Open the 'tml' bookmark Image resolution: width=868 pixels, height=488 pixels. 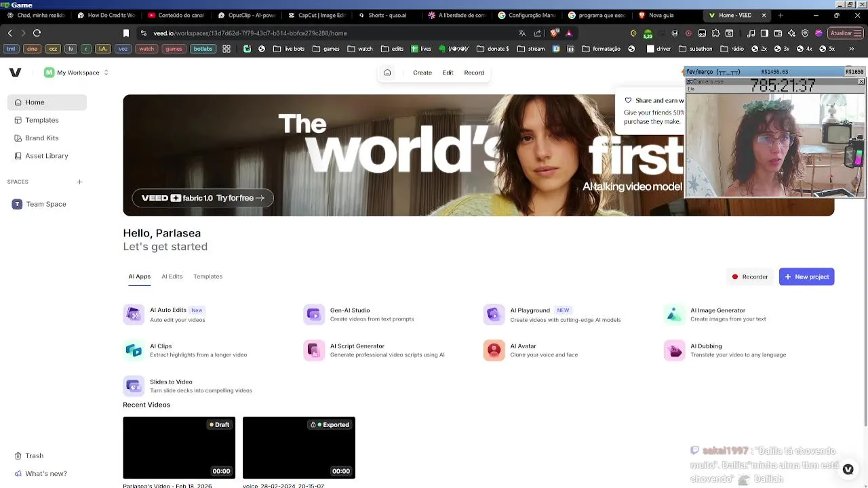pyautogui.click(x=10, y=49)
